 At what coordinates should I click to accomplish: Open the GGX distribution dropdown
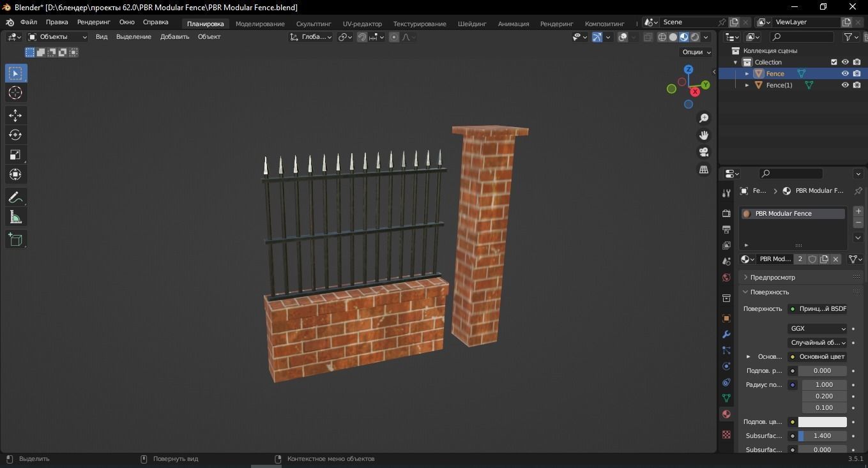[x=818, y=329]
